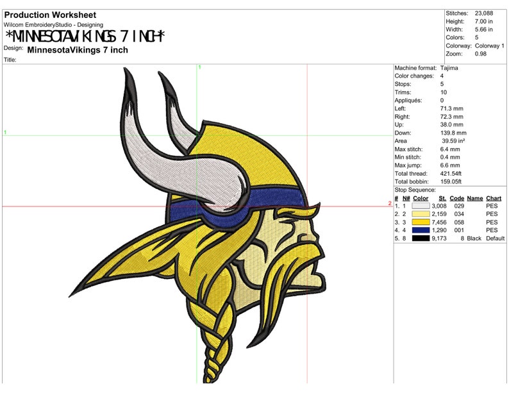Click the 'St.' column header
The height and width of the screenshot is (420, 509).
click(442, 198)
